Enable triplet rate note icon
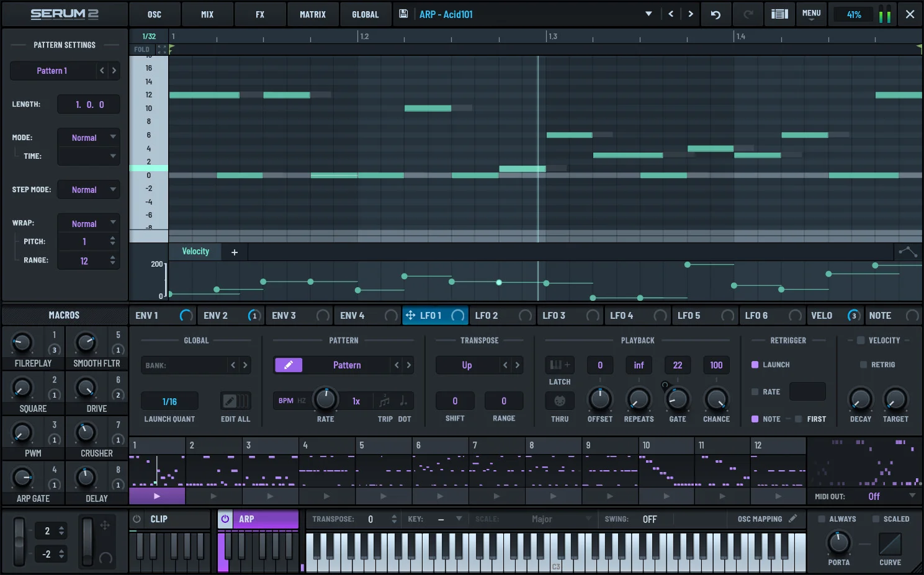 click(385, 401)
